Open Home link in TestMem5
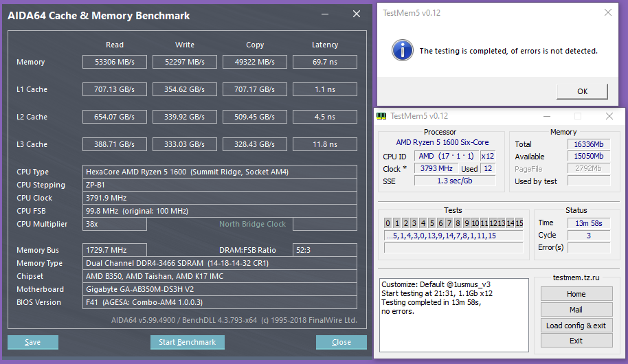The image size is (628, 364). [576, 294]
